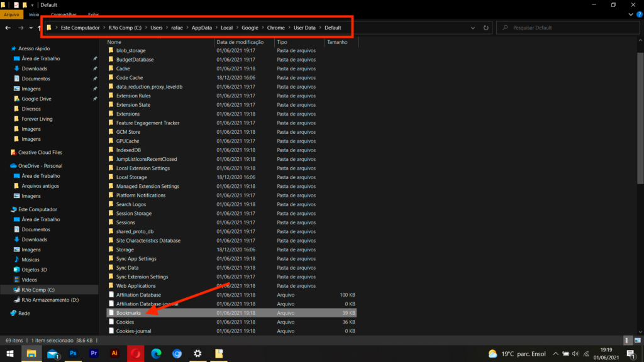Open the address bar history dropdown

(473, 28)
